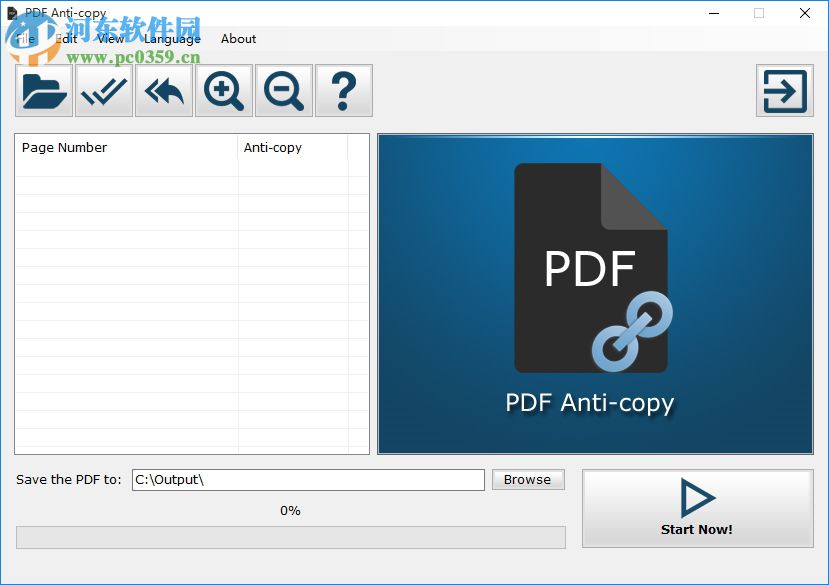Select all pages with the double-check icon
Image resolution: width=829 pixels, height=585 pixels.
coord(103,90)
